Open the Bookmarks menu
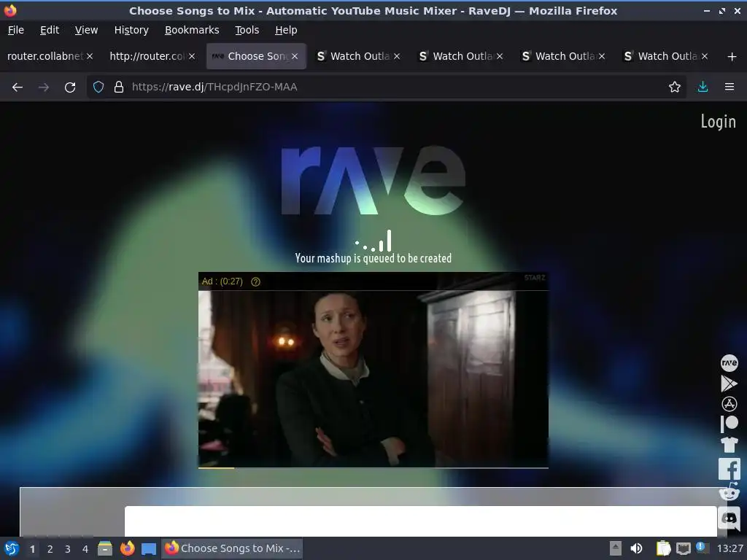The image size is (747, 560). [x=192, y=30]
